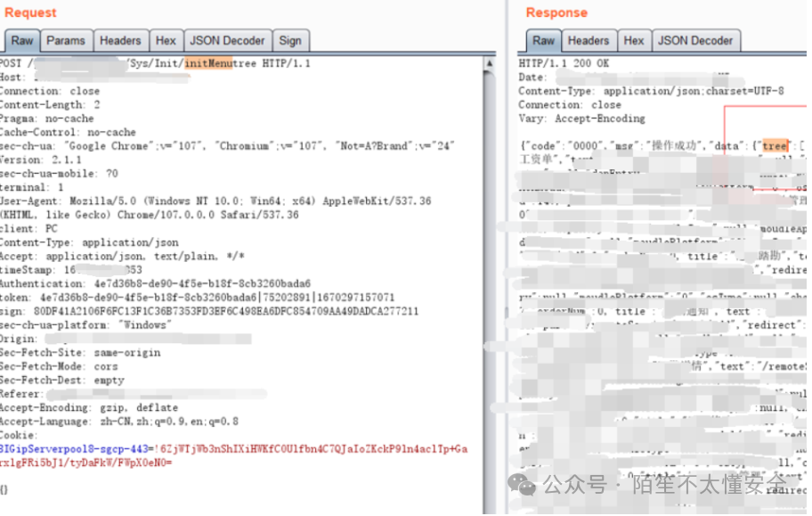Viewport: 812px width, 516px height.
Task: Click the terminal: 1 header line
Action: point(31,187)
